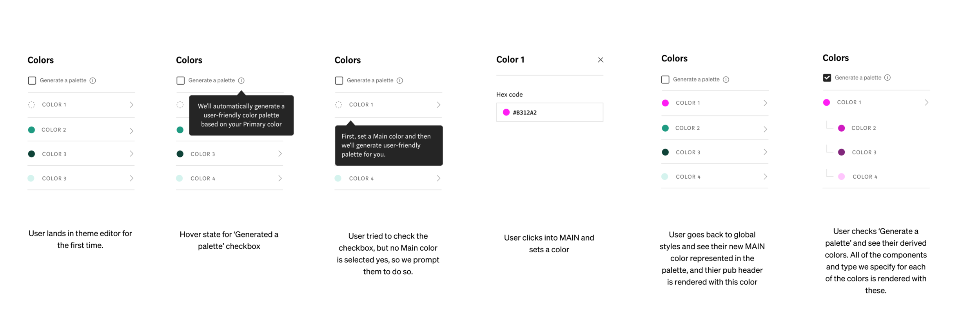This screenshot has height=324, width=980.
Task: Click info icon in third Colors panel
Action: (x=400, y=81)
